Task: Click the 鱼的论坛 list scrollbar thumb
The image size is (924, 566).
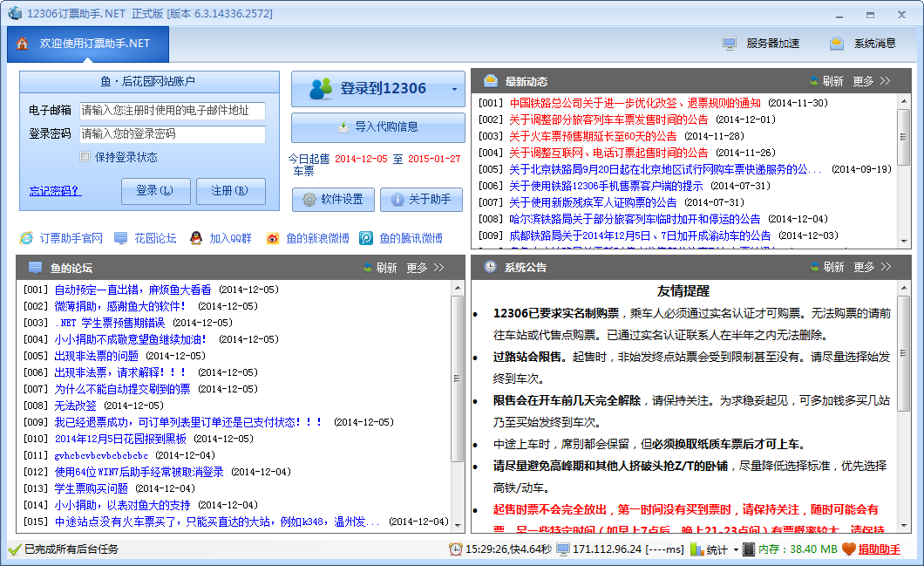Action: 457,378
